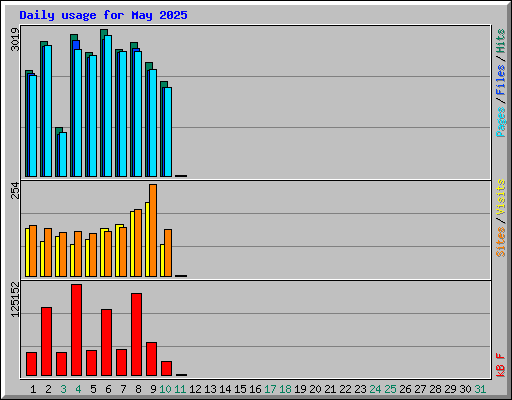Select the cyan "Pages" legend label

tap(501, 122)
